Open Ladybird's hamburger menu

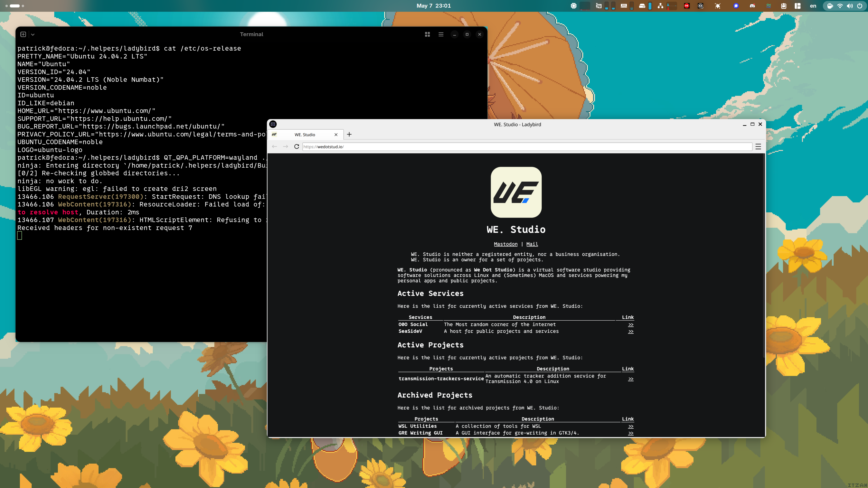[758, 146]
